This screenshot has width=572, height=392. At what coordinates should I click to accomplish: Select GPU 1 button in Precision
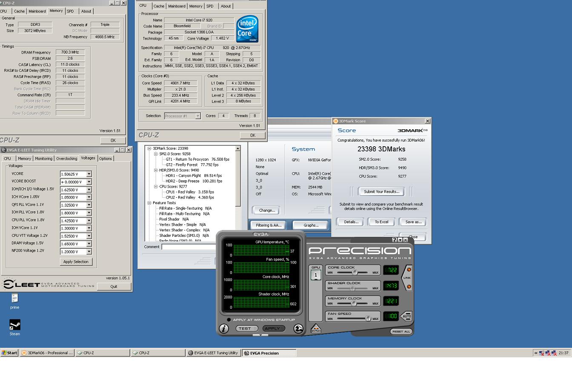[316, 275]
